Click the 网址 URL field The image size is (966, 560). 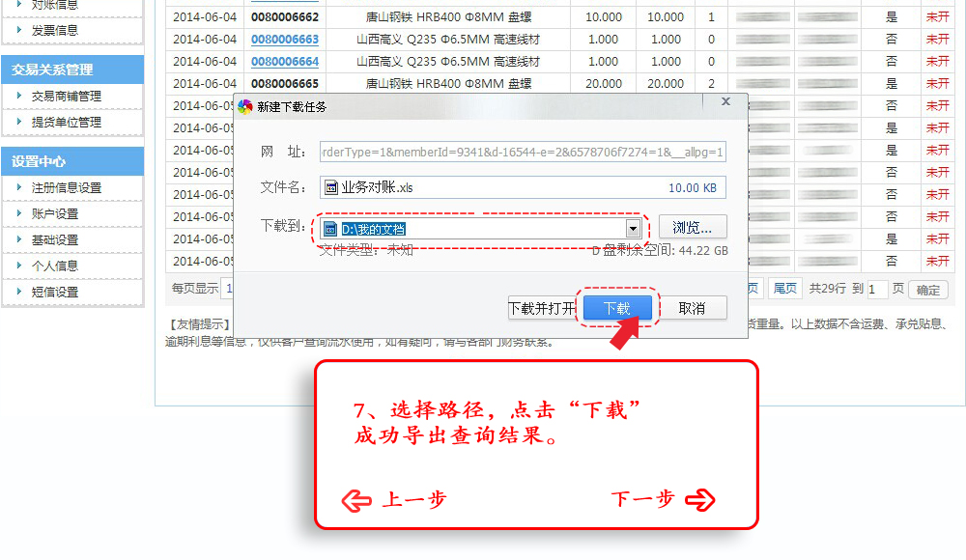pyautogui.click(x=523, y=152)
